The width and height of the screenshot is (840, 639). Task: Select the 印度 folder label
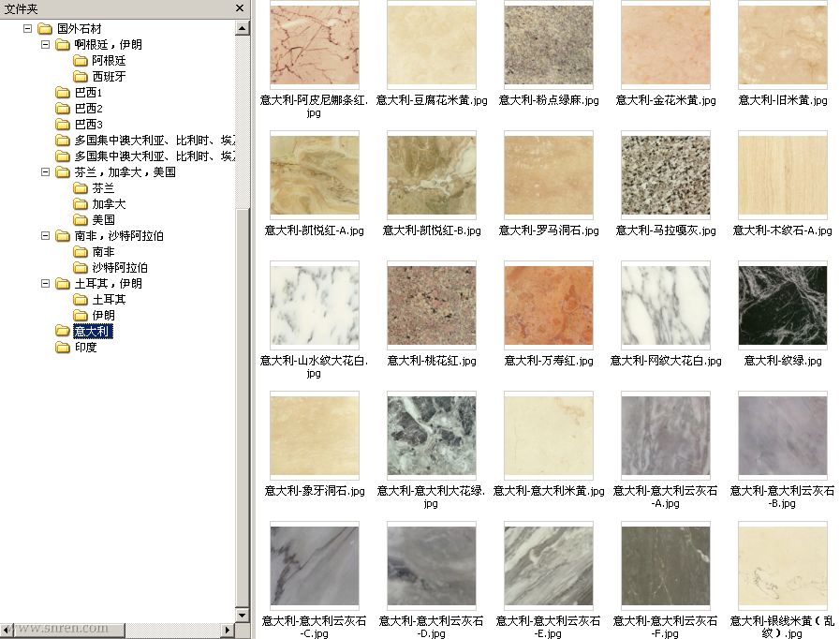tap(86, 348)
